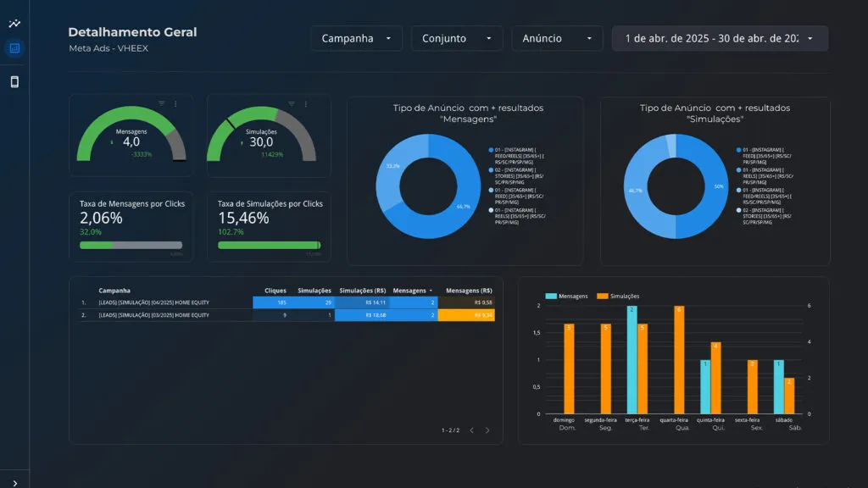Select the 46.7% segment of Simulações donut
The image size is (868, 488).
click(635, 191)
